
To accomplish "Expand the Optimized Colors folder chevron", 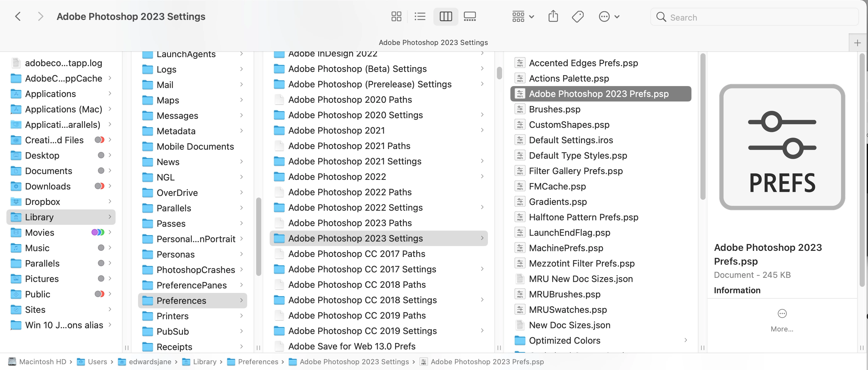I will tap(685, 340).
